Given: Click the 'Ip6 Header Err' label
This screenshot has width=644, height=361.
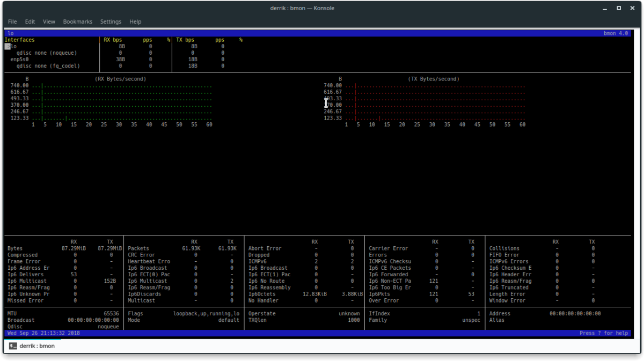Looking at the screenshot, I should pyautogui.click(x=511, y=275).
